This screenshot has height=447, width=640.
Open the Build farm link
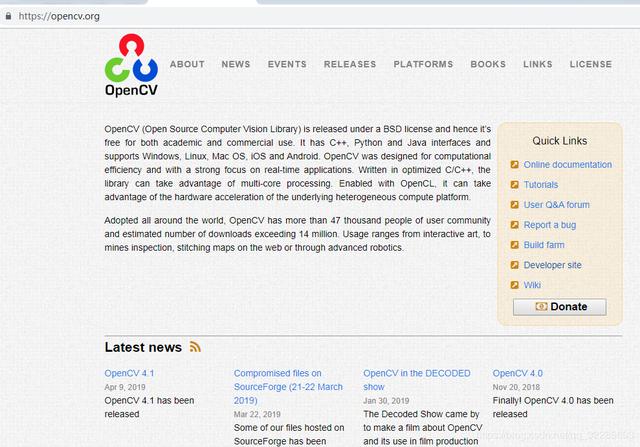[544, 245]
